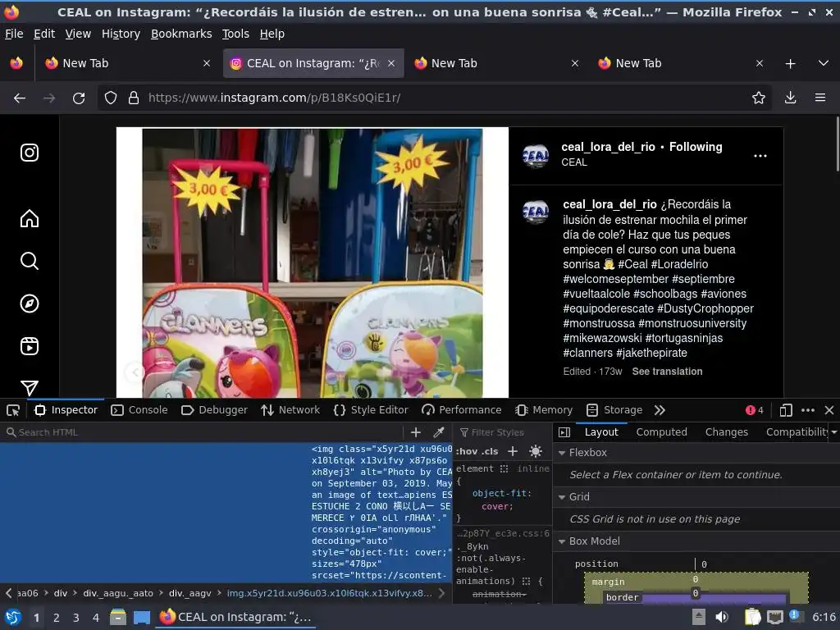Open the Memory tab
Screen dimensions: 840x630
pyautogui.click(x=545, y=410)
